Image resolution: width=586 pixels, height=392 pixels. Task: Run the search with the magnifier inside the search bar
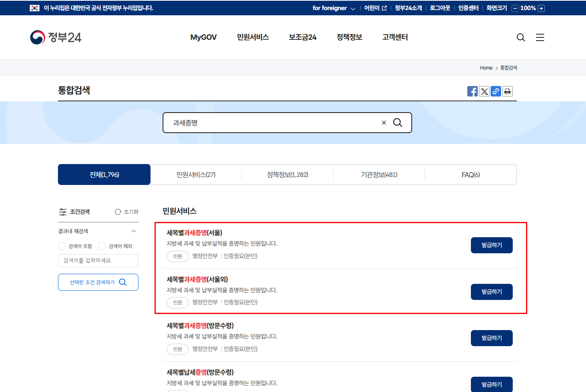pos(398,123)
